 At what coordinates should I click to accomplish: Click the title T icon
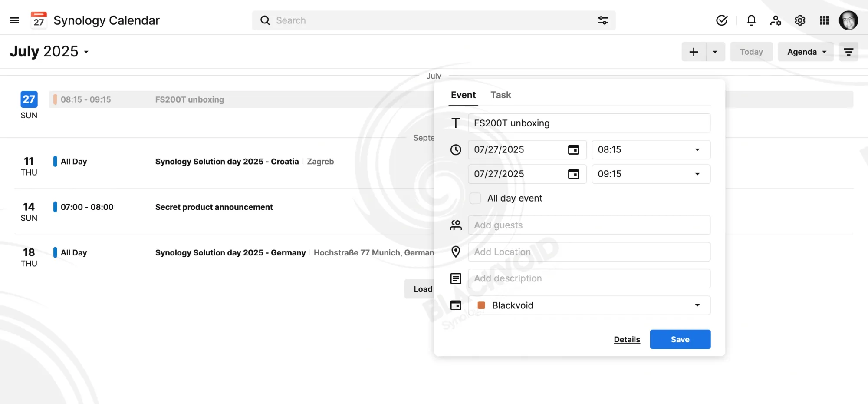click(x=456, y=123)
